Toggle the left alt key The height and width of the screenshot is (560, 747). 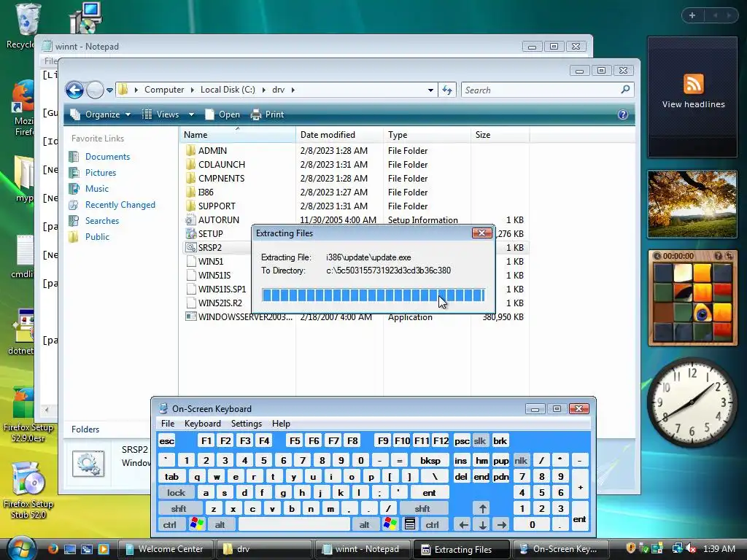click(x=220, y=525)
